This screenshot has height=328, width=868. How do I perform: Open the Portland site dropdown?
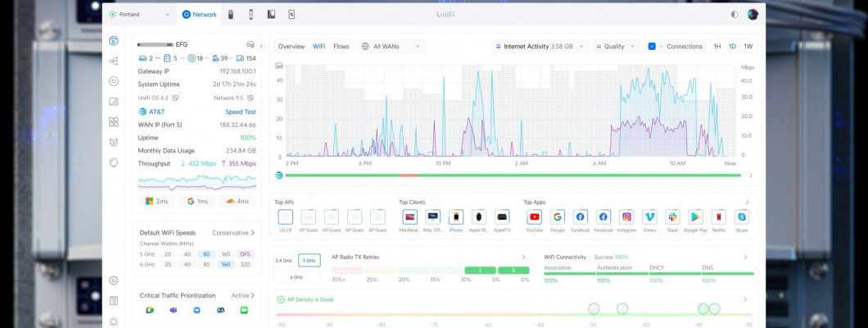tap(141, 15)
